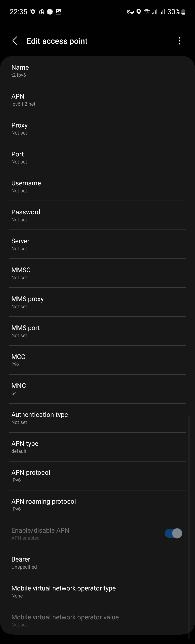Screen dimensions: 195x644
Task: Tap the battery icon in status bar
Action: (x=183, y=12)
